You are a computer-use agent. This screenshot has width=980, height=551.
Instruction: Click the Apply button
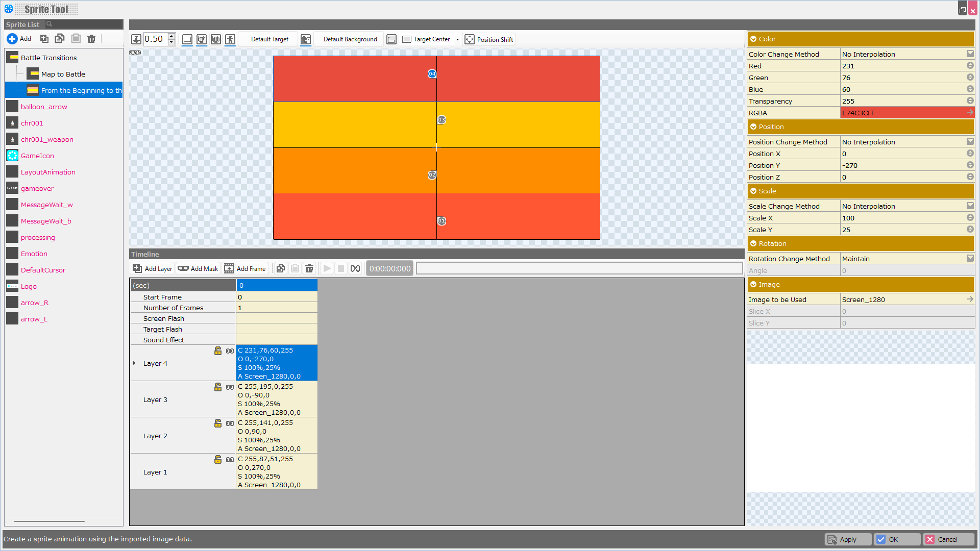(848, 539)
